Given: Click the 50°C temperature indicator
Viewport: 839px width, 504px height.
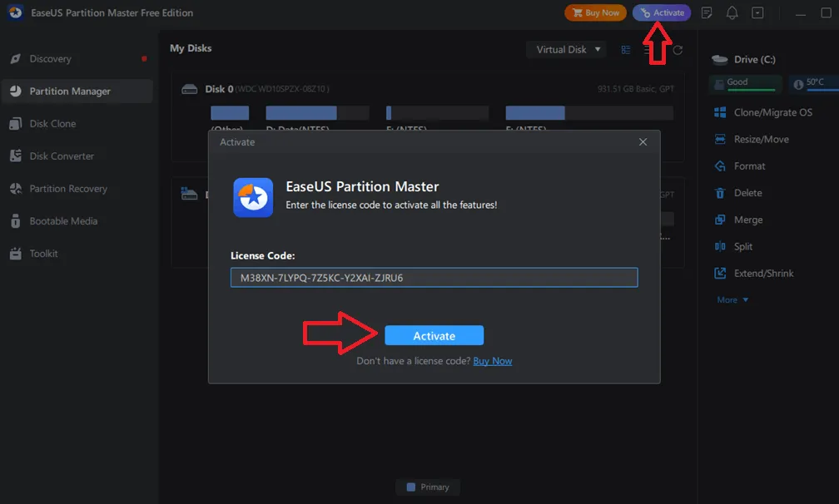Looking at the screenshot, I should pyautogui.click(x=814, y=83).
